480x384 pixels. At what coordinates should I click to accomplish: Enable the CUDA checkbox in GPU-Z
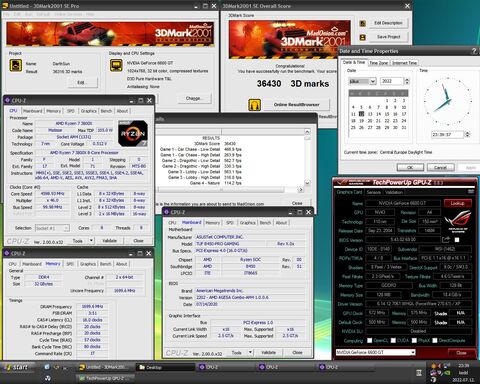click(393, 340)
